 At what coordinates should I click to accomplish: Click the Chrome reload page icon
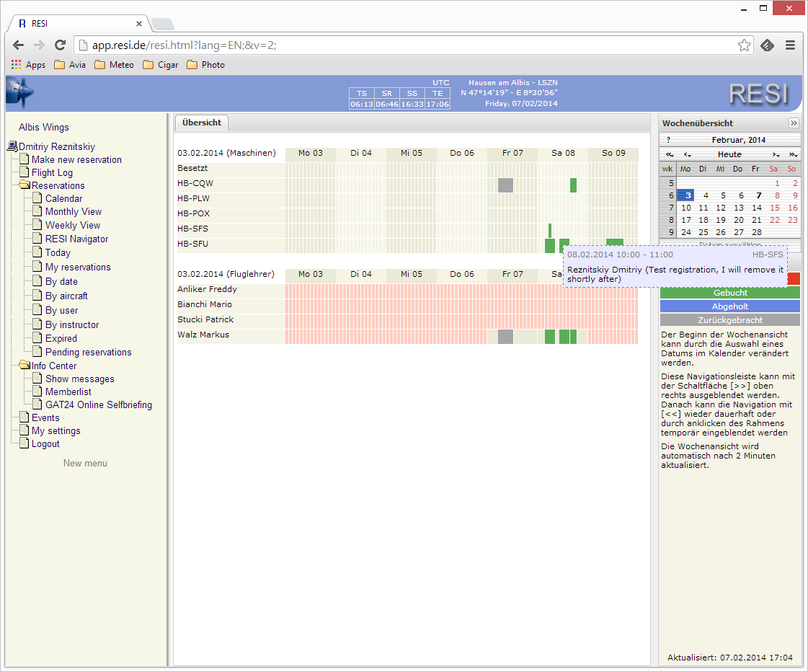61,45
